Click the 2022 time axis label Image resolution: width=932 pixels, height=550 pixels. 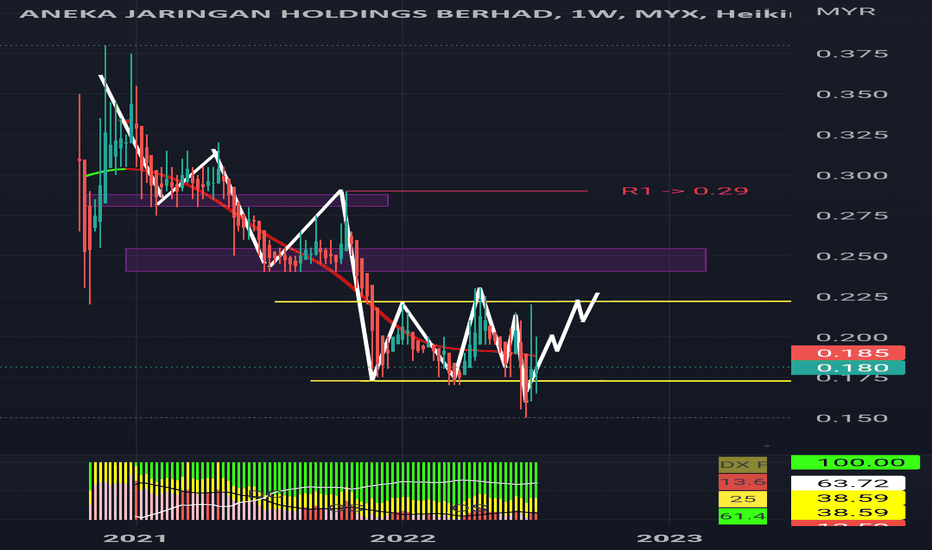(x=402, y=538)
